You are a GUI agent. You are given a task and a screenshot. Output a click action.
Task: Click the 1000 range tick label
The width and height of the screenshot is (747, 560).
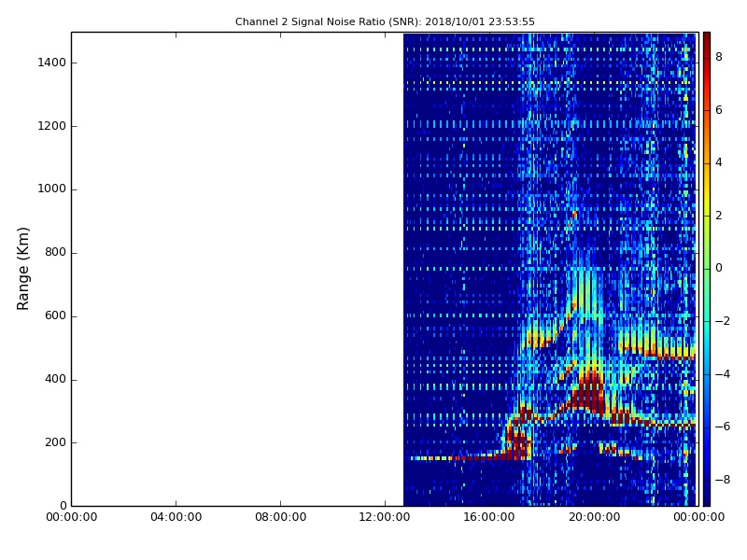[x=52, y=189]
